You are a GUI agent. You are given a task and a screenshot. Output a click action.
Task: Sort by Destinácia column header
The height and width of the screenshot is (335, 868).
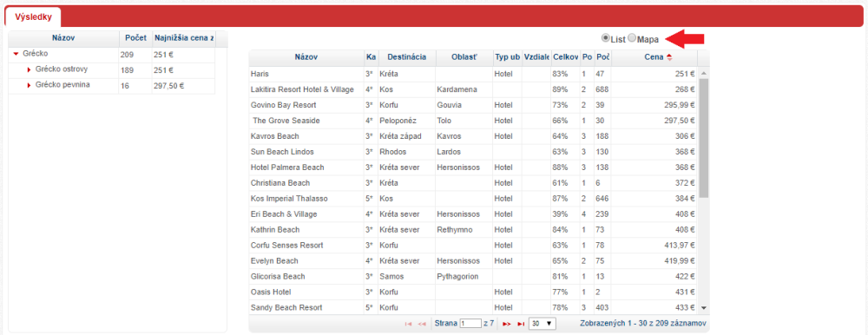[x=407, y=57]
